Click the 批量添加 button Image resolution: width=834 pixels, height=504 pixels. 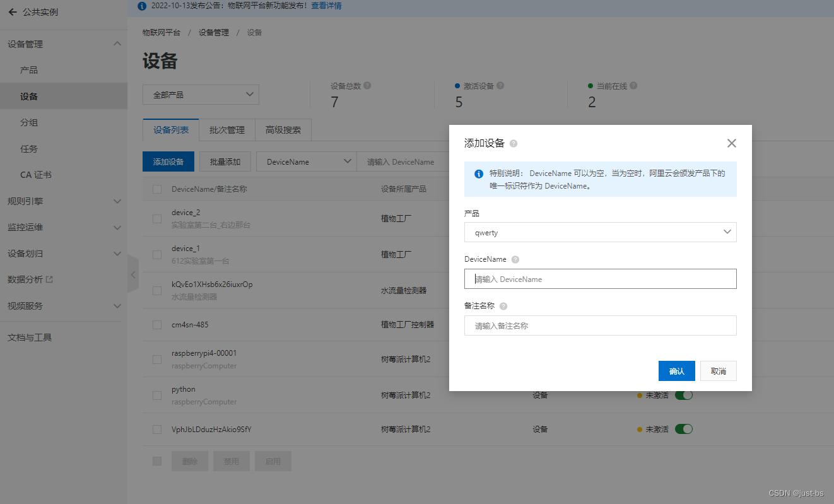pyautogui.click(x=225, y=161)
